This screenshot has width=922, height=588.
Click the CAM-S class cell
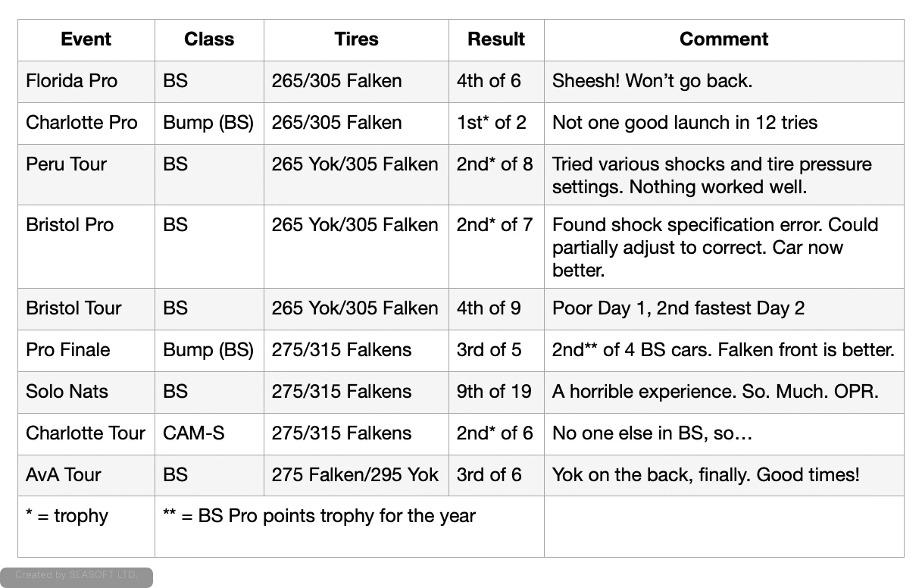(x=194, y=433)
